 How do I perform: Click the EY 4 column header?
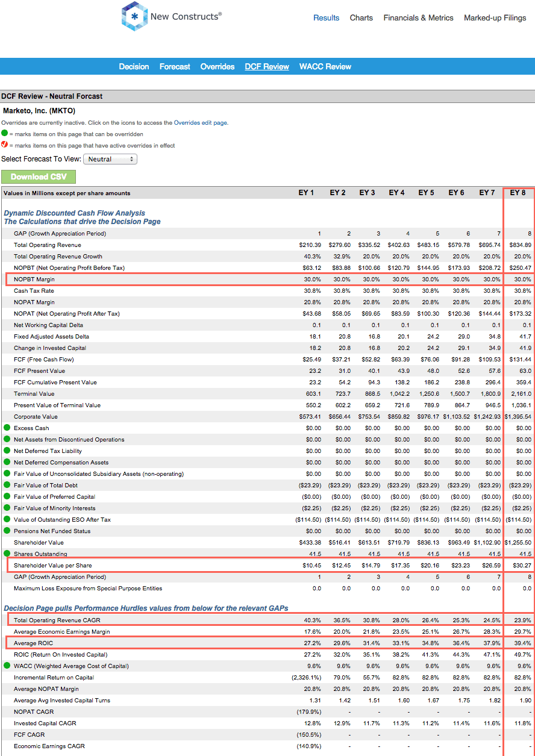[397, 193]
